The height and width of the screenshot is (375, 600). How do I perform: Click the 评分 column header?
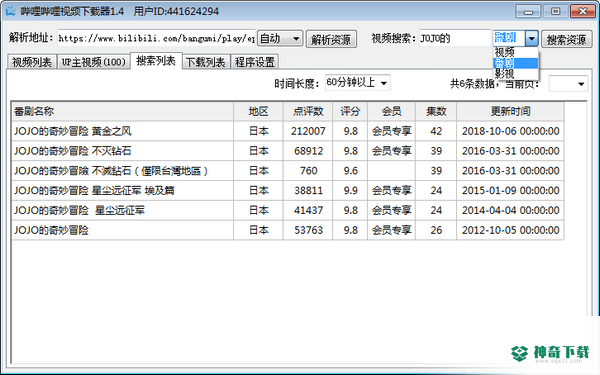(350, 111)
